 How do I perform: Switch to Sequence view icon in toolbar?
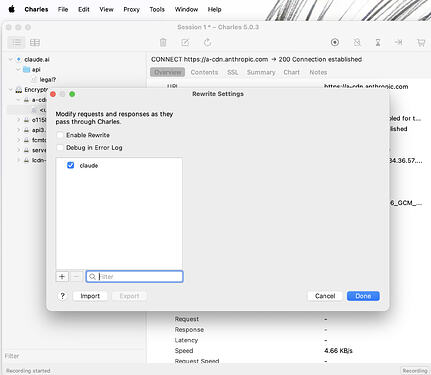pyautogui.click(x=35, y=43)
